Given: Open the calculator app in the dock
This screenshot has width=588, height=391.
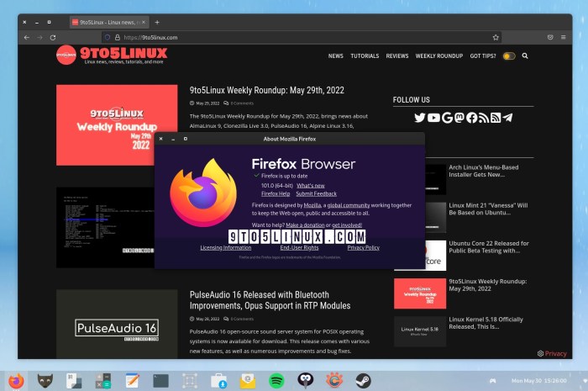Looking at the screenshot, I should [102, 381].
